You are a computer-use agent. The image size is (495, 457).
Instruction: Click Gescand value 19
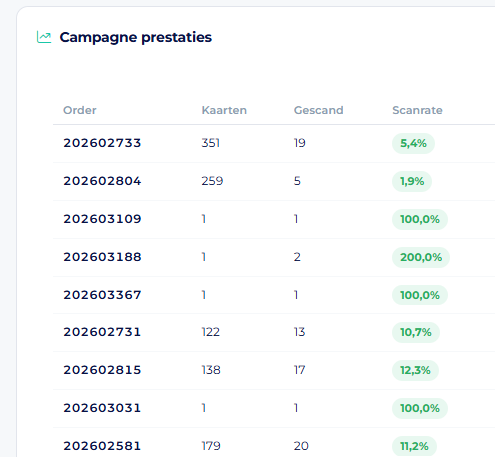click(300, 143)
